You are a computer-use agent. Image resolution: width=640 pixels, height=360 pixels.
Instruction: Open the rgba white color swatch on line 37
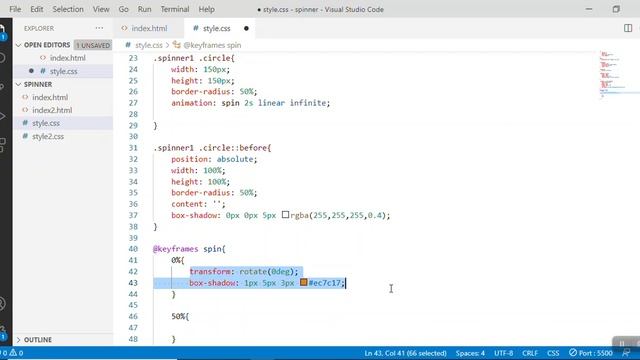[x=285, y=215]
